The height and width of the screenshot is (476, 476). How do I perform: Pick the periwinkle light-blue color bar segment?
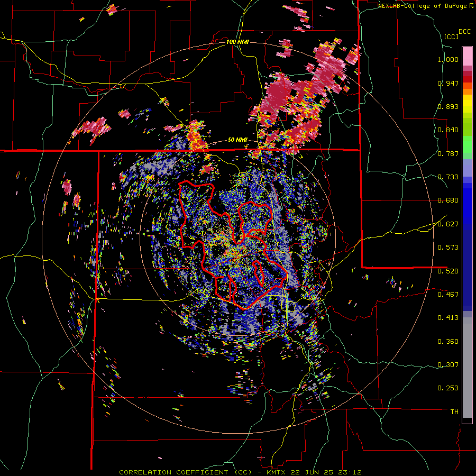point(467,168)
